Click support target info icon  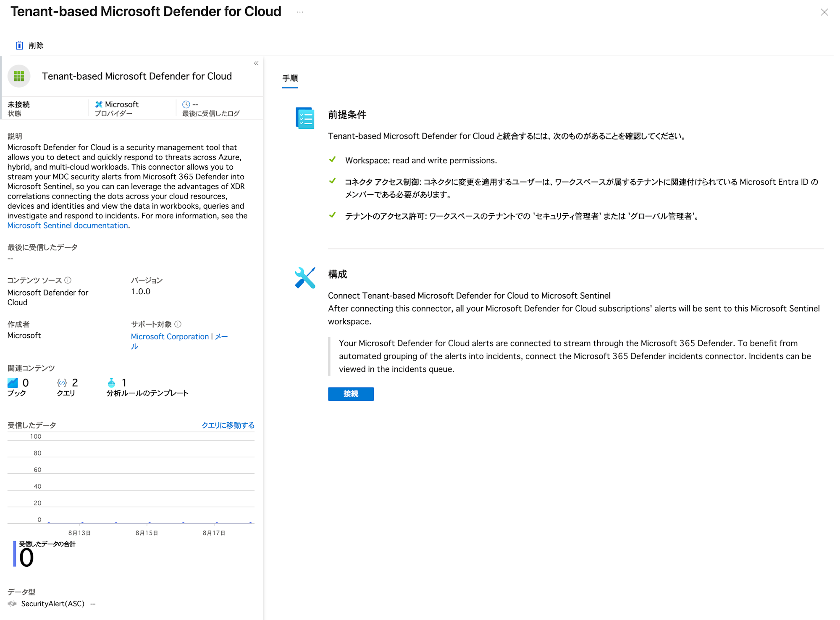(178, 324)
